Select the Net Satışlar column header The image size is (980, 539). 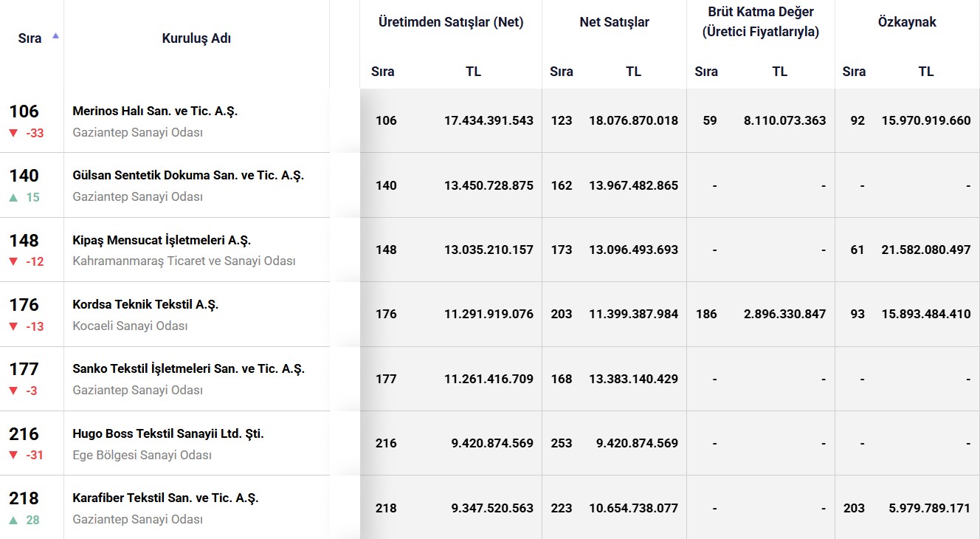[614, 22]
